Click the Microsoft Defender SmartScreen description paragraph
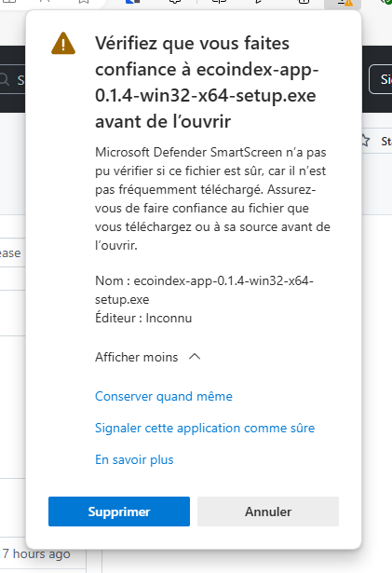This screenshot has height=573, width=392. pyautogui.click(x=212, y=198)
